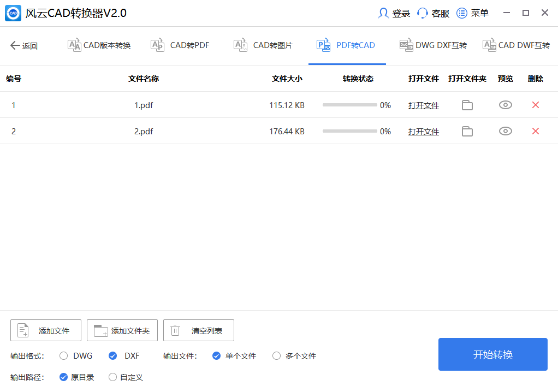Screen dimensions: 558x392
Task: Click the progress bar for 2.pdf
Action: click(349, 132)
